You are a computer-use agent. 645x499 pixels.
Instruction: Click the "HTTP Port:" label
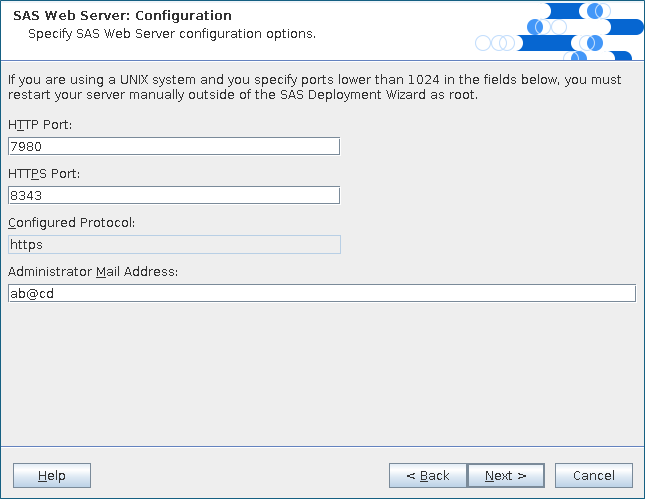pos(40,125)
